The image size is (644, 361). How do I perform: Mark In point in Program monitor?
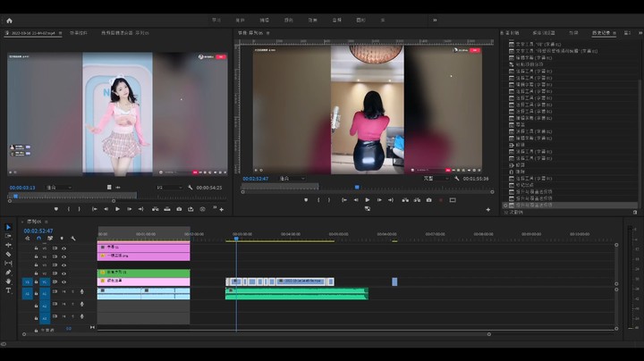pyautogui.click(x=318, y=200)
